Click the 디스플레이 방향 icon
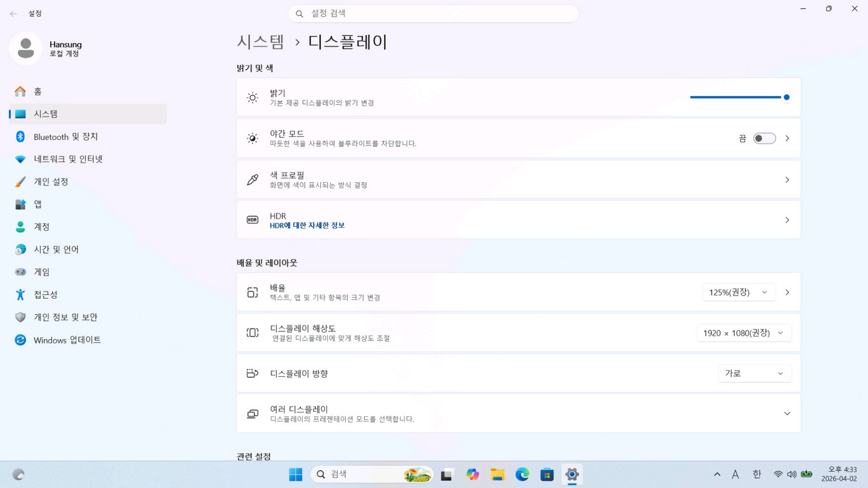This screenshot has height=488, width=868. (253, 373)
